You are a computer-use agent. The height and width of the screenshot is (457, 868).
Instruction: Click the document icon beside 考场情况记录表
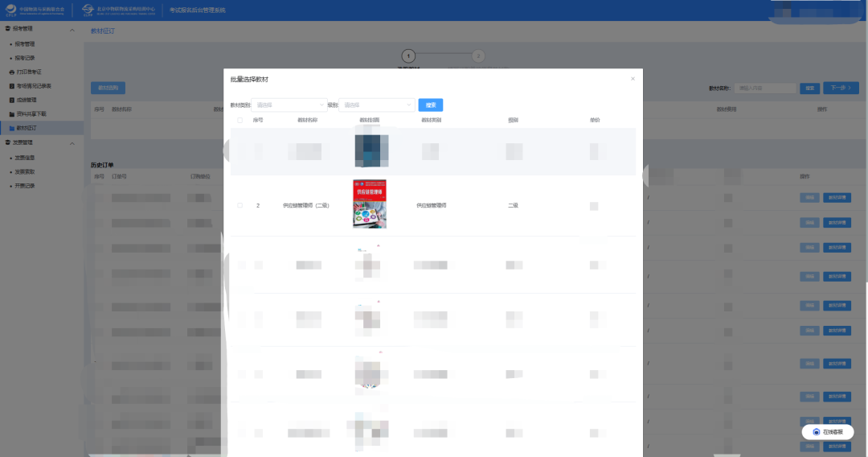[11, 86]
